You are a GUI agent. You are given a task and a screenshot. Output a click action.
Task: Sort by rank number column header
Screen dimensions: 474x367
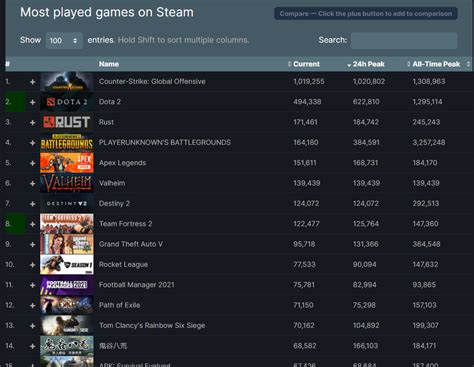(x=7, y=64)
